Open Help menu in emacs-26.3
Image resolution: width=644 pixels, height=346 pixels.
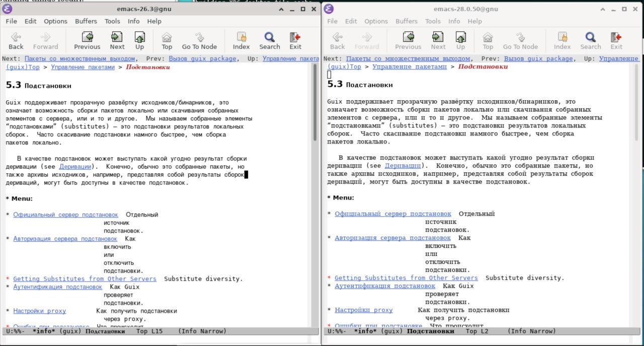[x=154, y=21]
